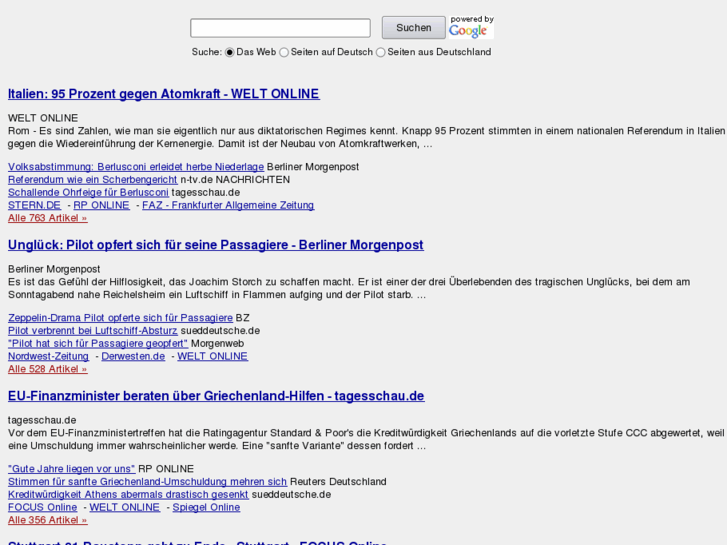Open Referendum wie ein Scherbengericht link
This screenshot has height=545, width=727.
click(x=92, y=180)
